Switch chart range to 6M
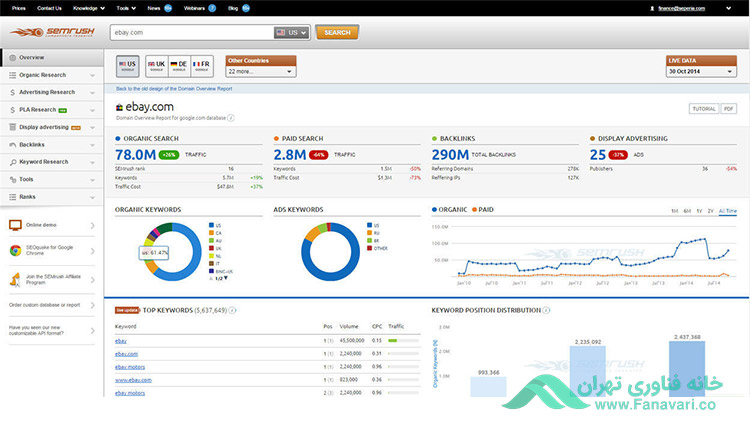The image size is (750, 430). click(687, 211)
